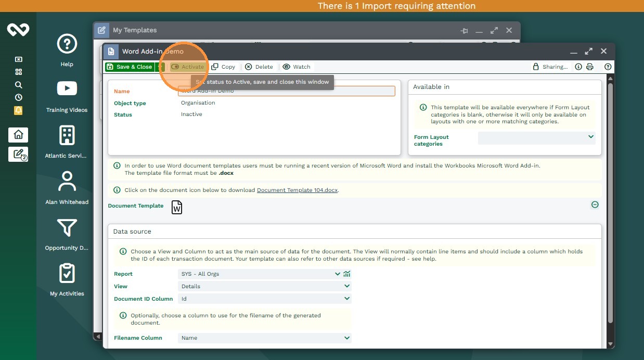Click the Workbooks logo in the sidebar
644x360 pixels.
coord(18,30)
